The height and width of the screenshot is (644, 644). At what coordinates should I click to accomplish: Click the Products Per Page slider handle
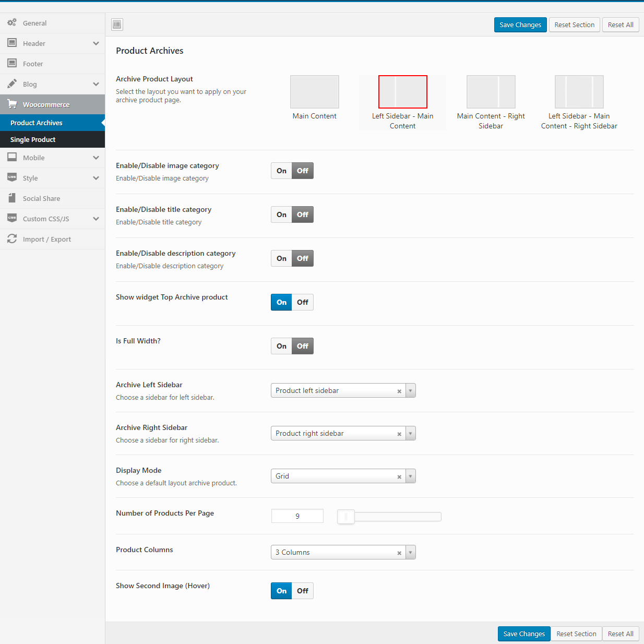tap(345, 517)
